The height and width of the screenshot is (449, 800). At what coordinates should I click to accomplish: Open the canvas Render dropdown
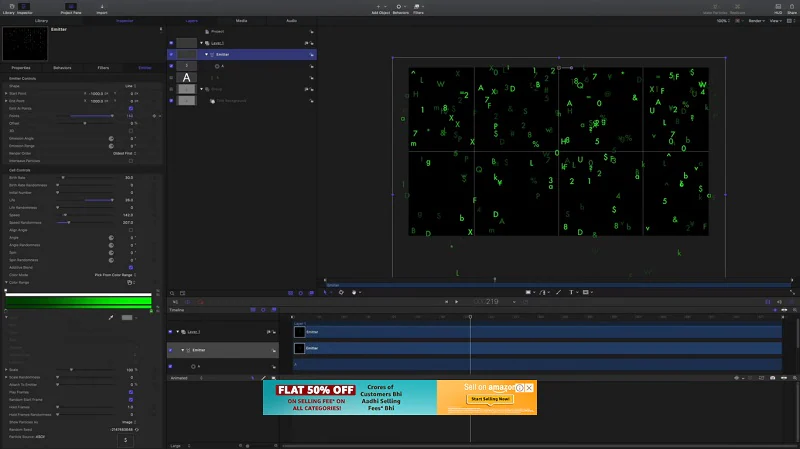click(756, 21)
